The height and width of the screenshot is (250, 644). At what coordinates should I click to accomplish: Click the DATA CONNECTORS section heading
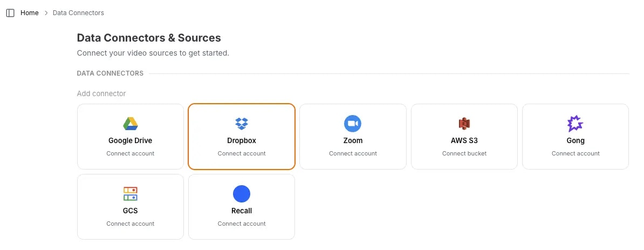(110, 73)
